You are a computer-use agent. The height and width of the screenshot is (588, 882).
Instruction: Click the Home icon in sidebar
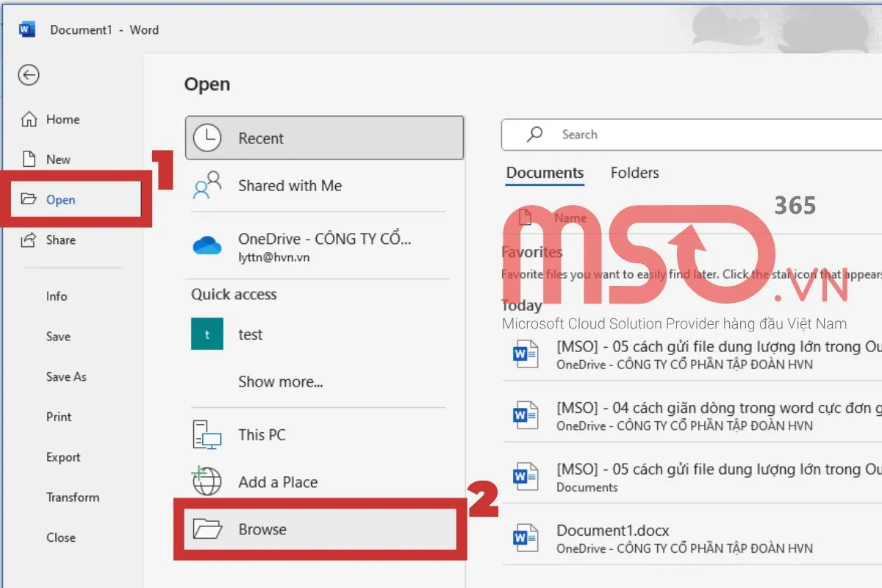coord(29,119)
